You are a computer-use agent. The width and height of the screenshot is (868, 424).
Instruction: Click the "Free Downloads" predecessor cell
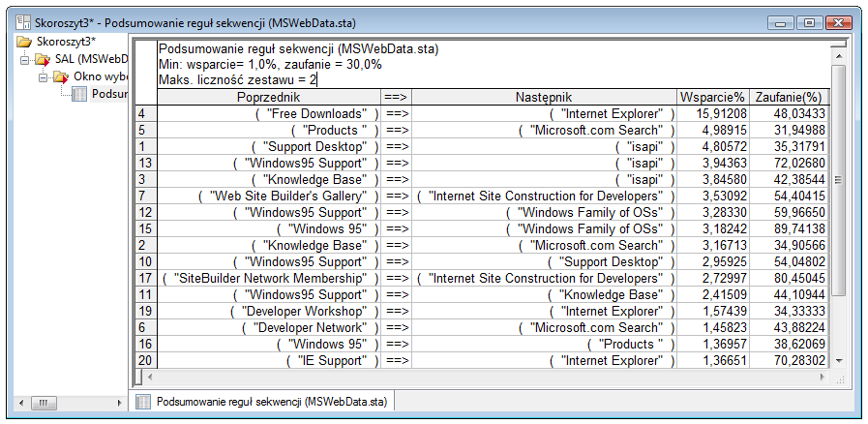[268, 114]
